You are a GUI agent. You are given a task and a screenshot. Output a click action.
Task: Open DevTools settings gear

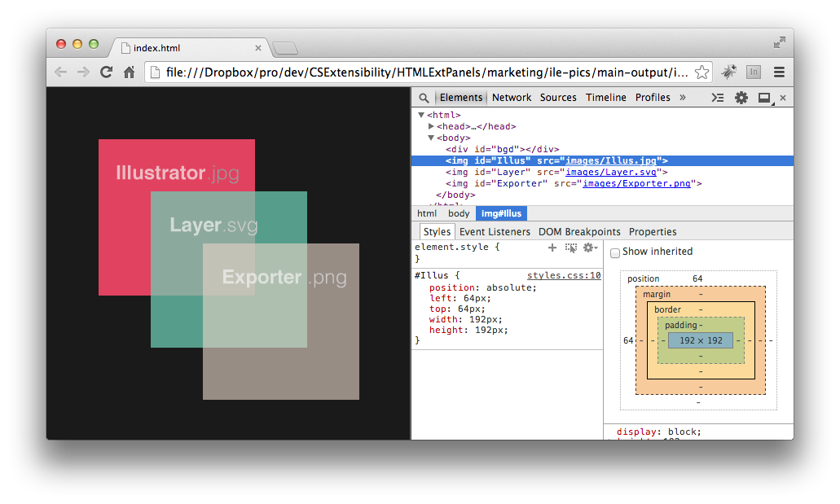741,98
